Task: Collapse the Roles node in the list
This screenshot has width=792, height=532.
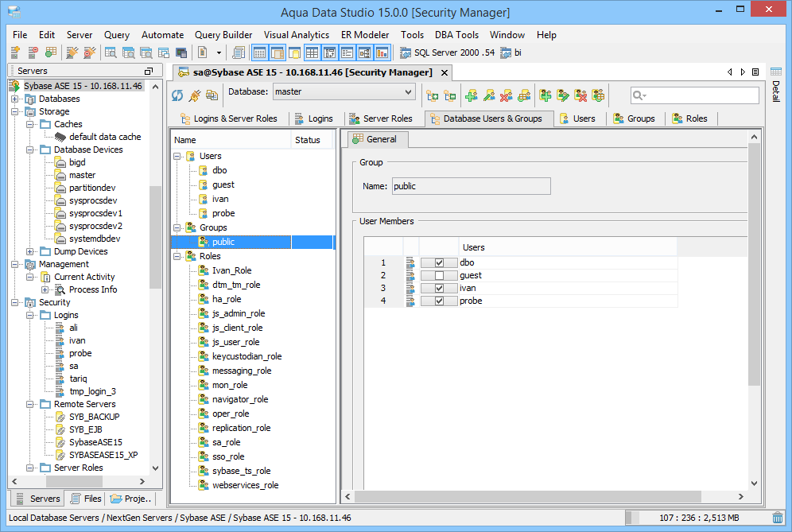Action: point(177,256)
